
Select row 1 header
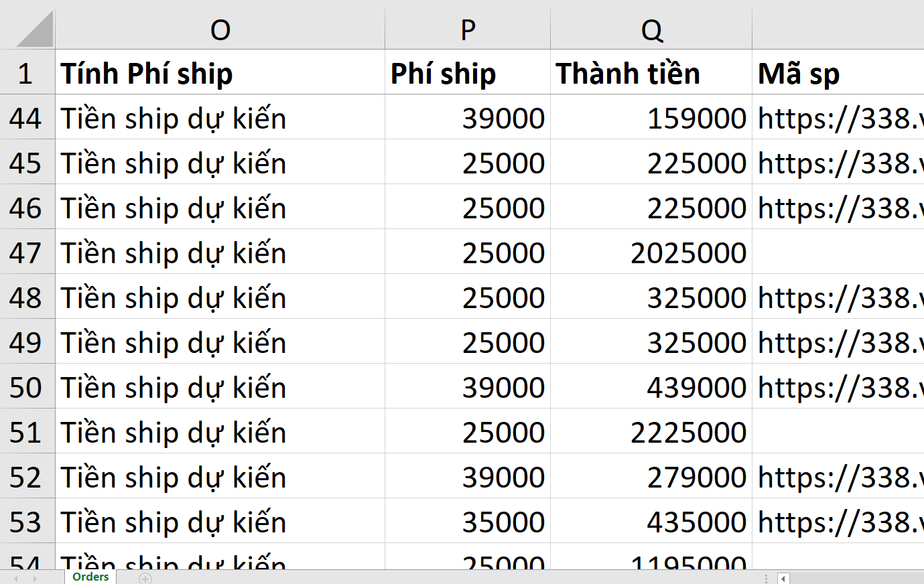pos(26,74)
